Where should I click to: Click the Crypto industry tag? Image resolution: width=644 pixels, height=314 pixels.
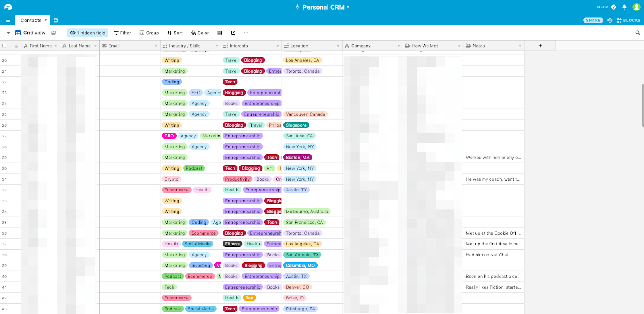171,179
